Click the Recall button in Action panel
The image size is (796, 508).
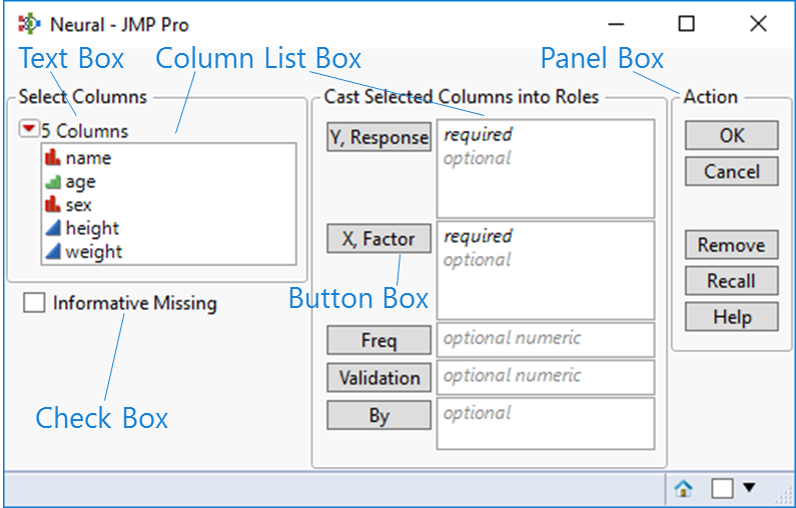[731, 281]
